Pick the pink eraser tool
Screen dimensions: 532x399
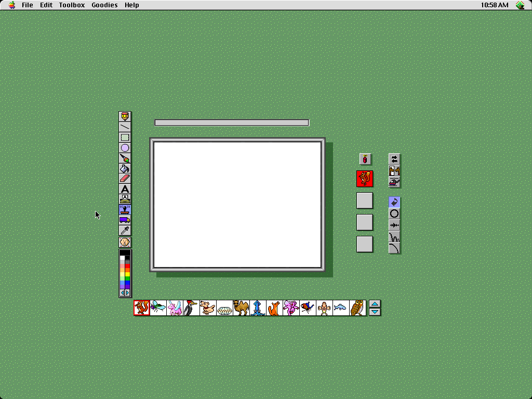point(125,179)
